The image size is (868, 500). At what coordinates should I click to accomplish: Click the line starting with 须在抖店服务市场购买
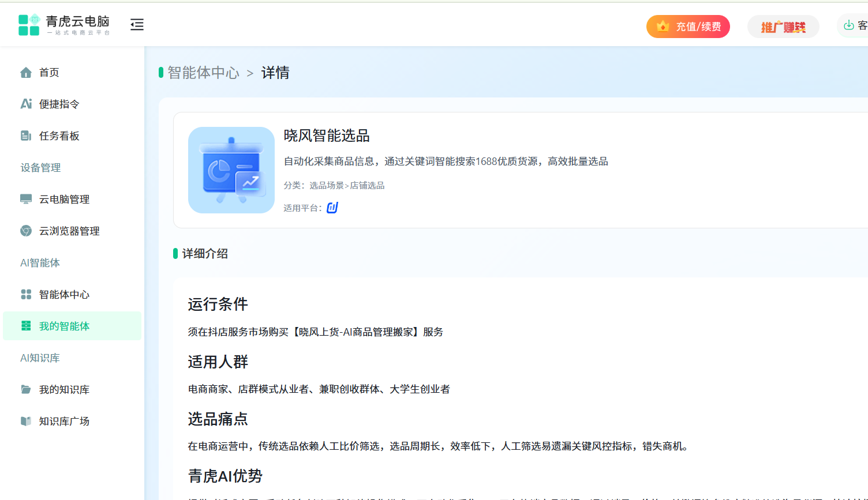point(316,332)
